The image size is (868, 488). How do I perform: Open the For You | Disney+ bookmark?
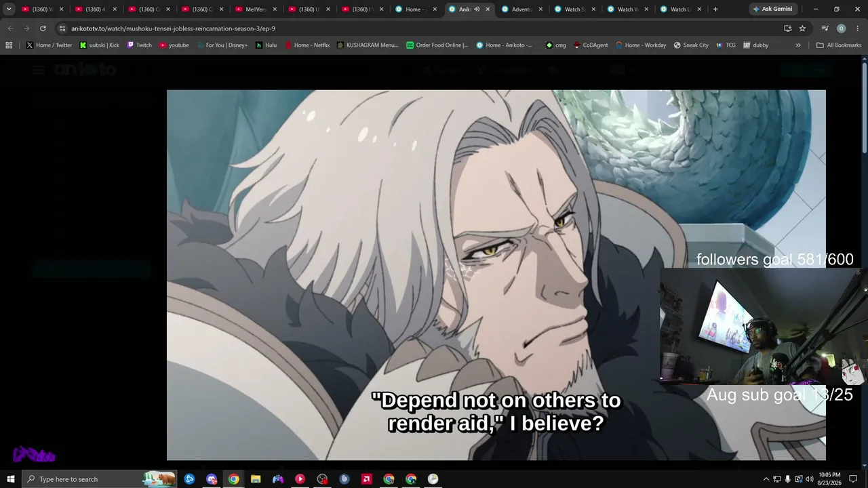tap(222, 45)
